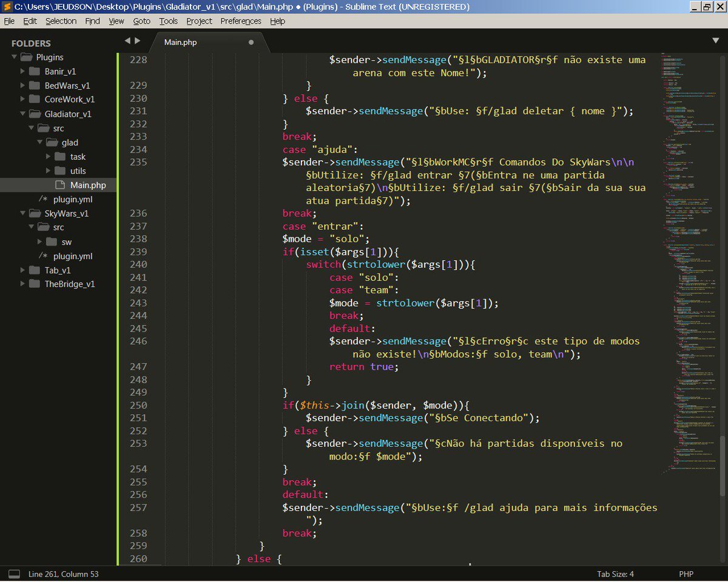Click the Plugins root folder icon
728x582 pixels.
click(26, 57)
